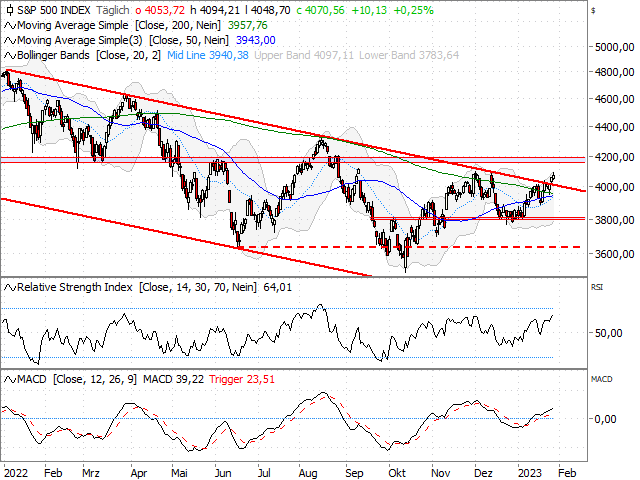Click the 4200,00 price axis label
This screenshot has width=640, height=480.
[614, 157]
